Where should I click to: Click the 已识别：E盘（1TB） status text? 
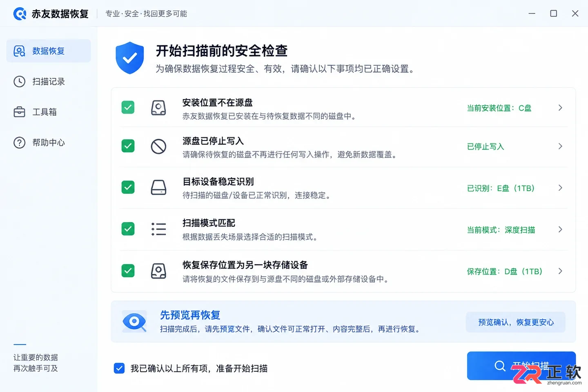pos(501,188)
